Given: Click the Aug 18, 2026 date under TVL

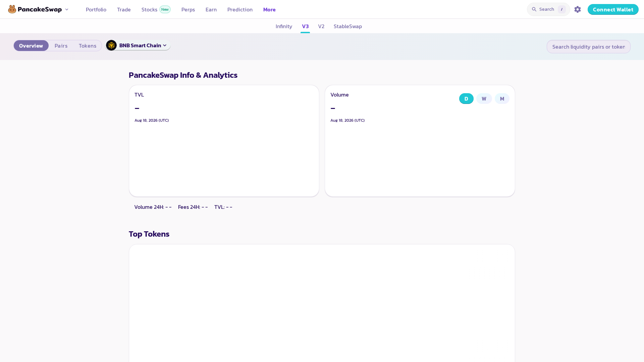Looking at the screenshot, I should tap(152, 120).
